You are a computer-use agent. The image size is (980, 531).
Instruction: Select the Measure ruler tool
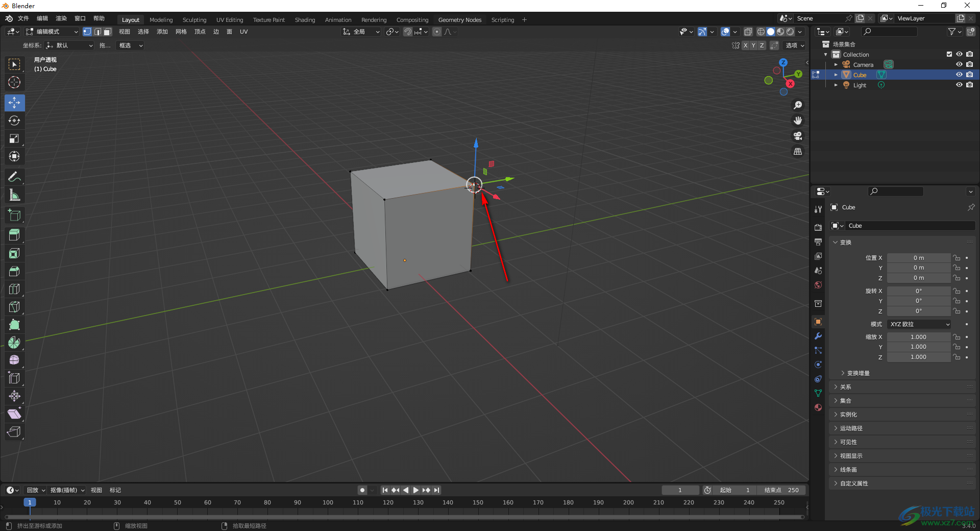[x=14, y=195]
